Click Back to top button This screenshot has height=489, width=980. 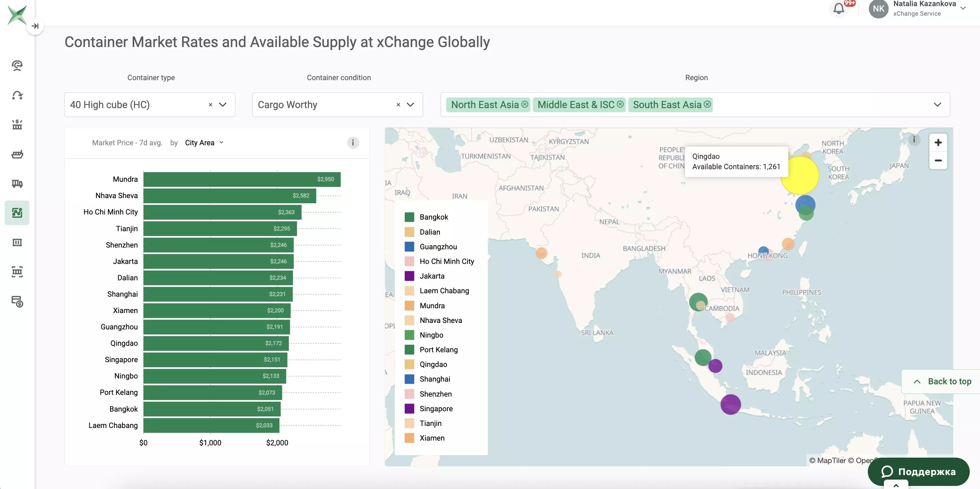[941, 381]
